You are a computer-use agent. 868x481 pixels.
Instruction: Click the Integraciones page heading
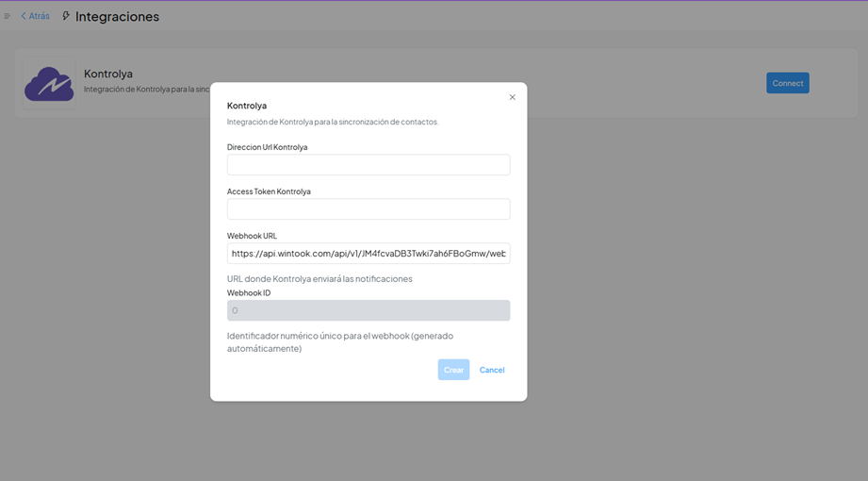[117, 16]
